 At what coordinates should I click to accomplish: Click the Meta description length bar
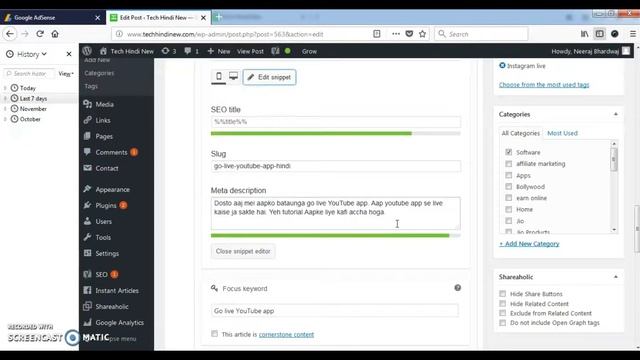point(336,235)
